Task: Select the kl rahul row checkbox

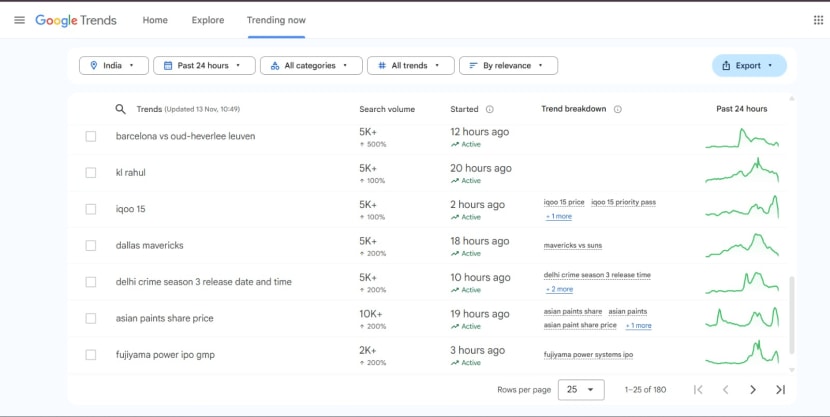Action: point(91,173)
